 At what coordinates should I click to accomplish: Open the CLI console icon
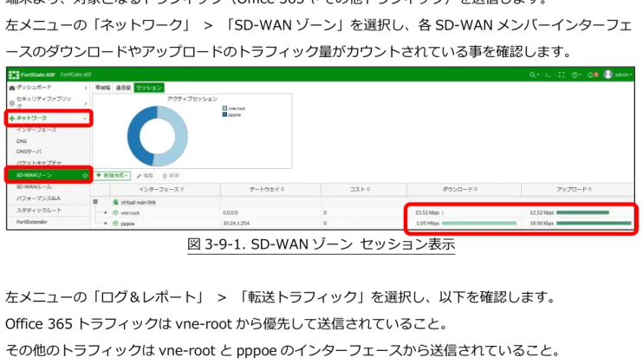(548, 75)
